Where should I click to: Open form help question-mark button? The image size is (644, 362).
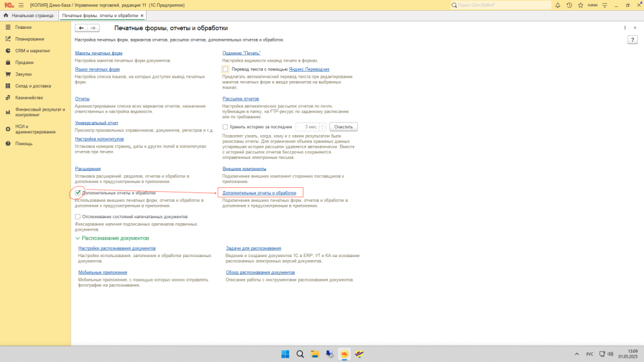[633, 40]
